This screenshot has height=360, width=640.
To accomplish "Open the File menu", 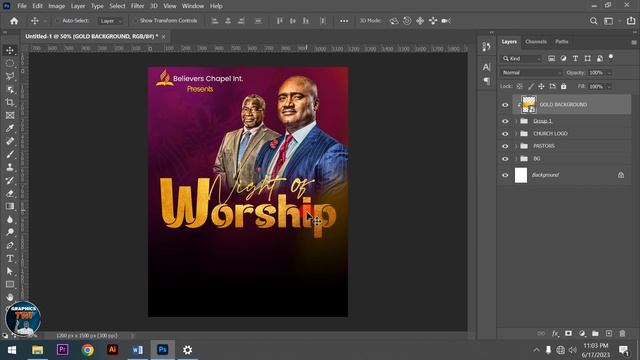I will coord(22,6).
